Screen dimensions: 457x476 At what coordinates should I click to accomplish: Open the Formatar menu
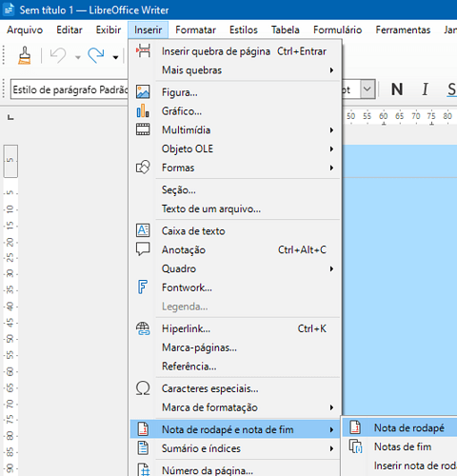tap(195, 30)
